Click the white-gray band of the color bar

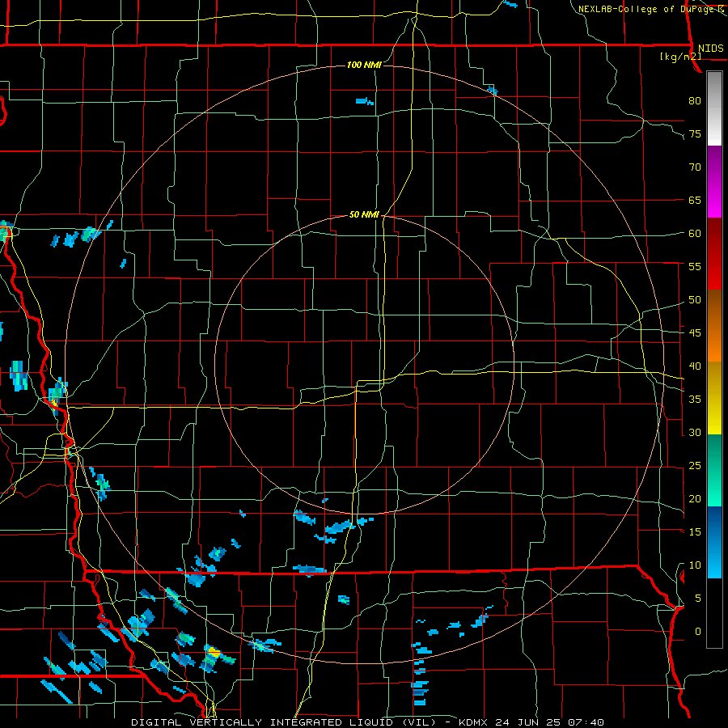pyautogui.click(x=714, y=108)
